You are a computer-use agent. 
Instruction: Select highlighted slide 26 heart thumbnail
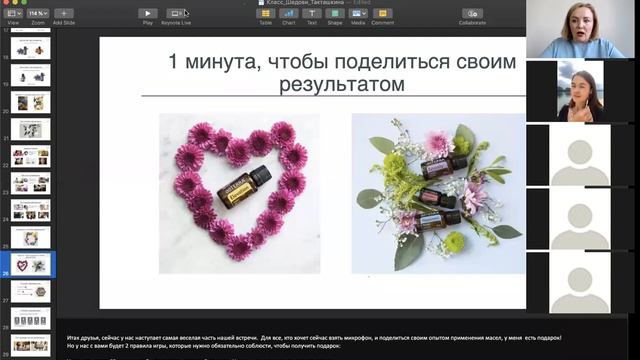[x=31, y=264]
